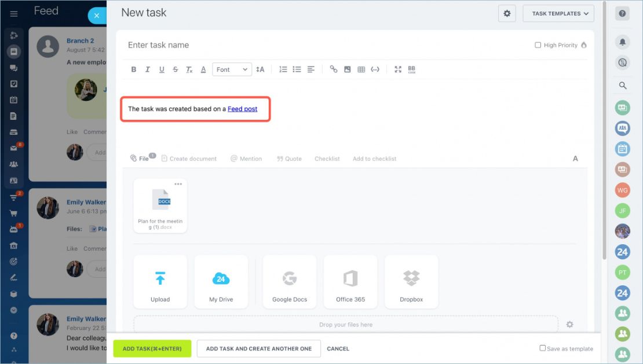Expand editor to fullscreen

(x=398, y=69)
